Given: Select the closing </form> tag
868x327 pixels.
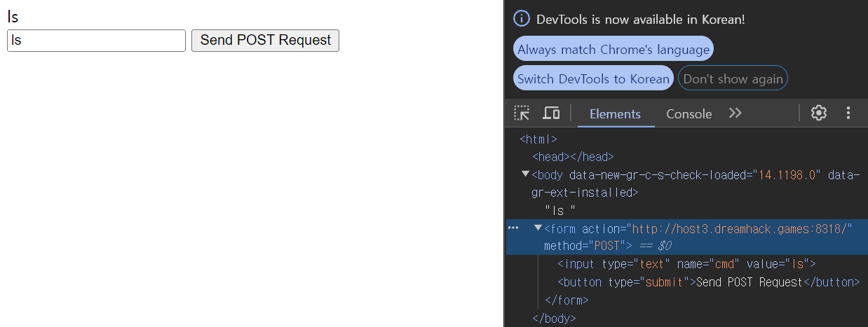Looking at the screenshot, I should tap(567, 300).
